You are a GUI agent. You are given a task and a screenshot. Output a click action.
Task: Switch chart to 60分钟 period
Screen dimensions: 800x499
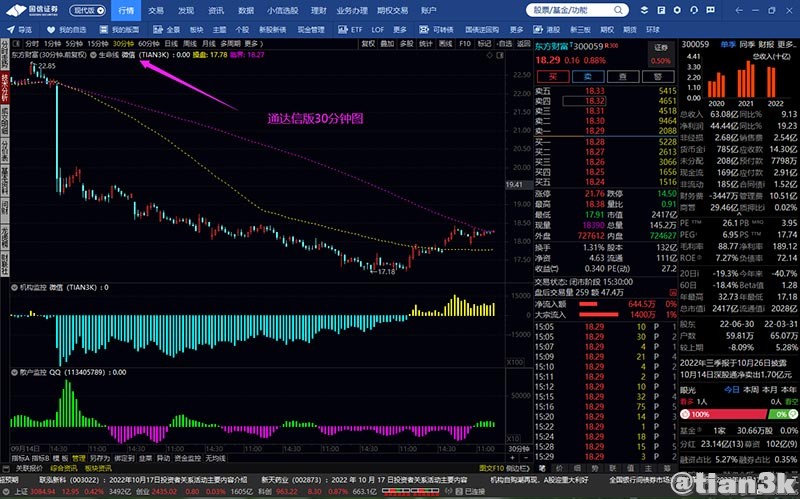point(148,44)
